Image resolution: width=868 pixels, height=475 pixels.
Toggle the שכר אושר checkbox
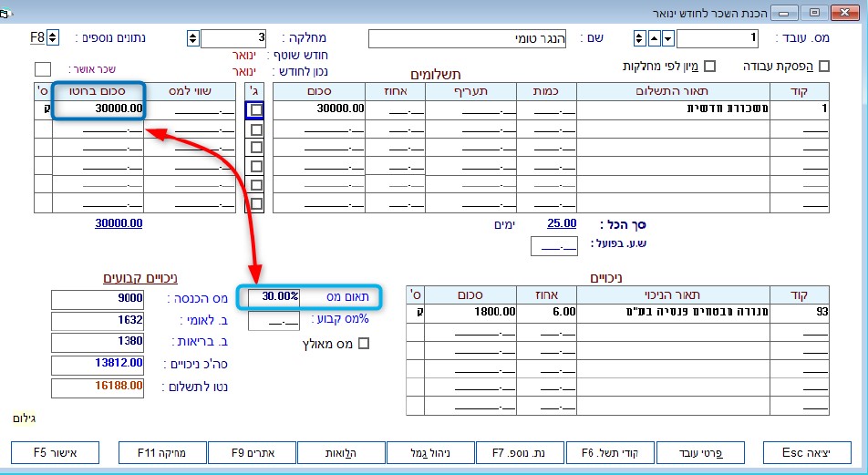point(43,69)
